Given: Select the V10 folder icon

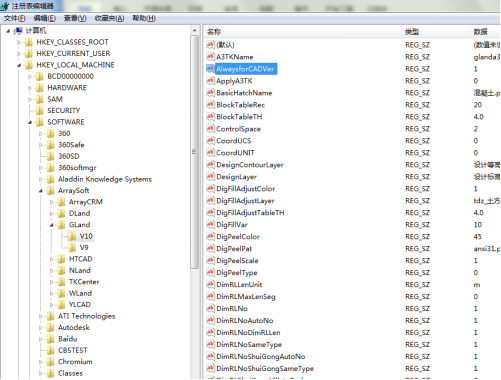Looking at the screenshot, I should 72,236.
